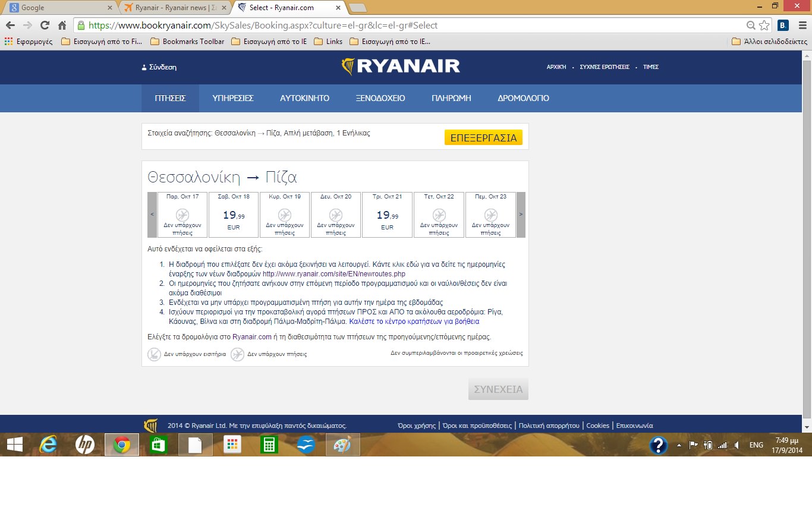This screenshot has width=812, height=523.
Task: Click Επικοινωνία footer link
Action: [634, 426]
